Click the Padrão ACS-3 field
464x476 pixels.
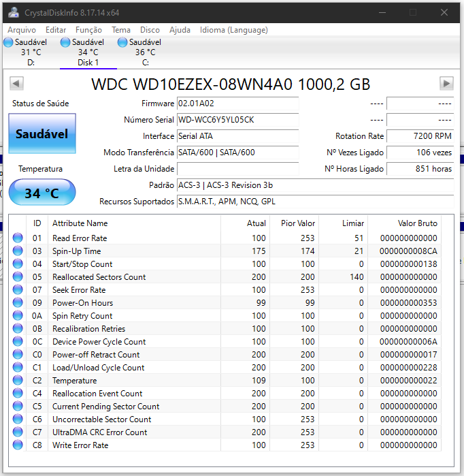click(316, 185)
